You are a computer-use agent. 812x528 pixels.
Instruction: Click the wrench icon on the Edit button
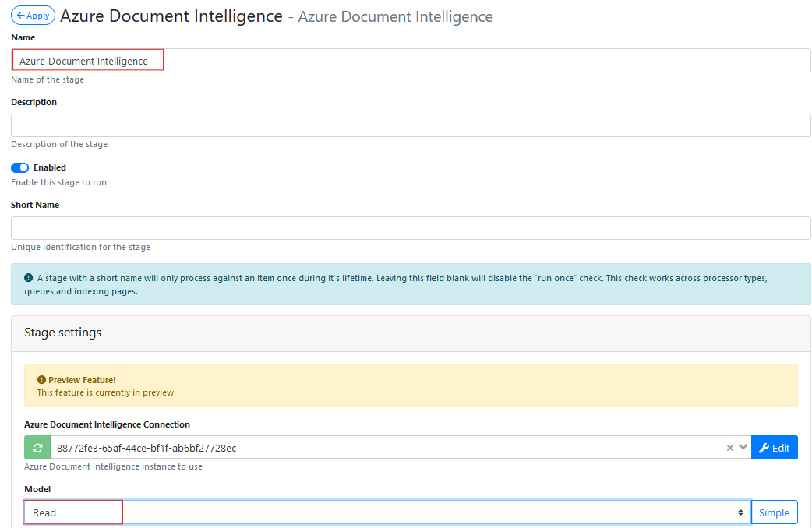pos(764,448)
